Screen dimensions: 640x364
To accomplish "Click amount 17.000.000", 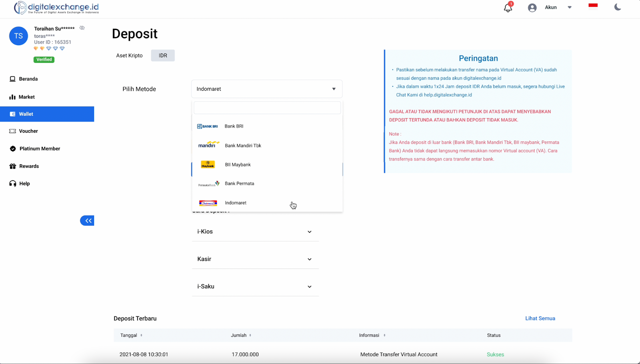I will [x=245, y=354].
